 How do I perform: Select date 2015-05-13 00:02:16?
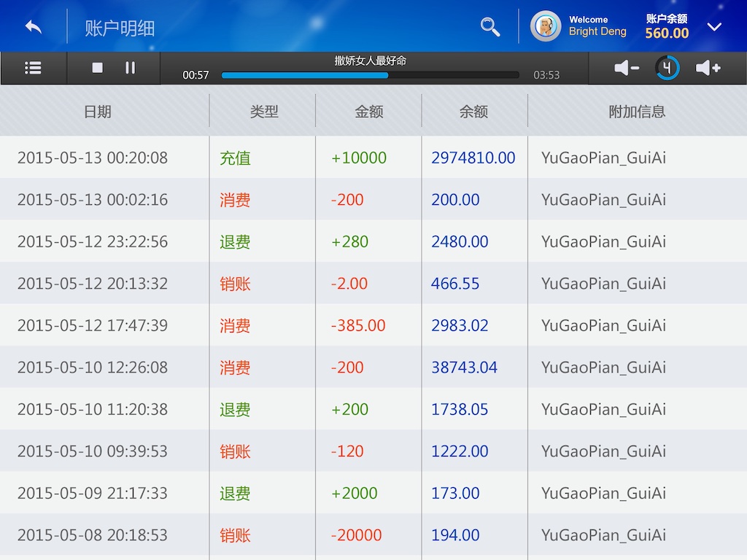point(93,200)
